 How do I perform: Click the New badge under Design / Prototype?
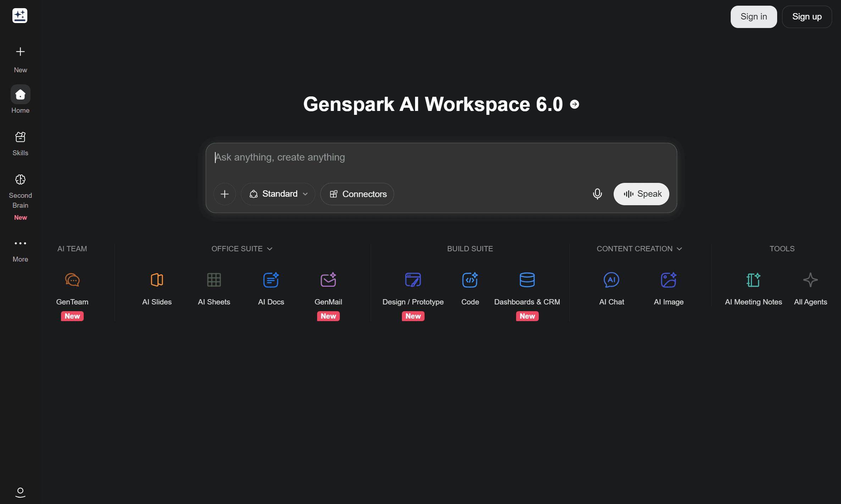[x=413, y=316]
